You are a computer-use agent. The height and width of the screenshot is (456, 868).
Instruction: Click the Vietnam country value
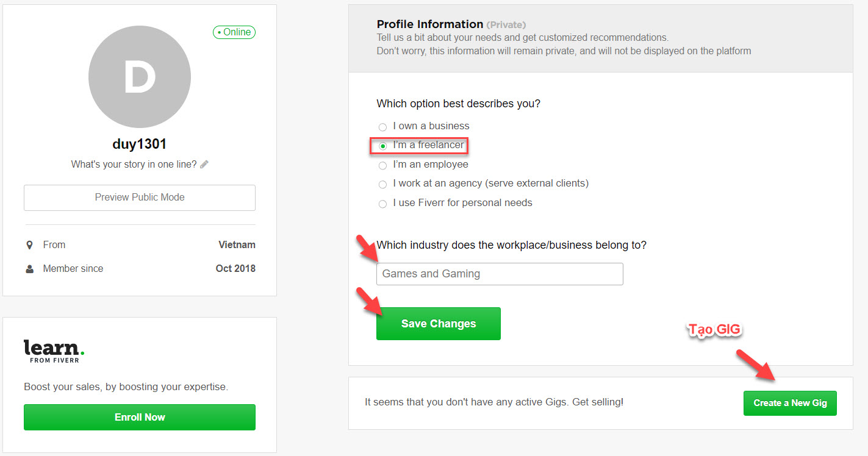pyautogui.click(x=237, y=245)
